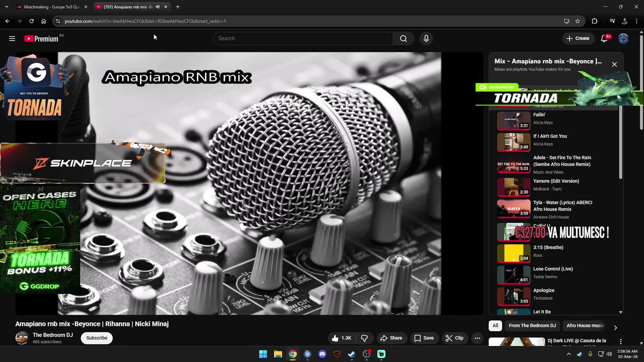Show hidden system tray icons

569,354
